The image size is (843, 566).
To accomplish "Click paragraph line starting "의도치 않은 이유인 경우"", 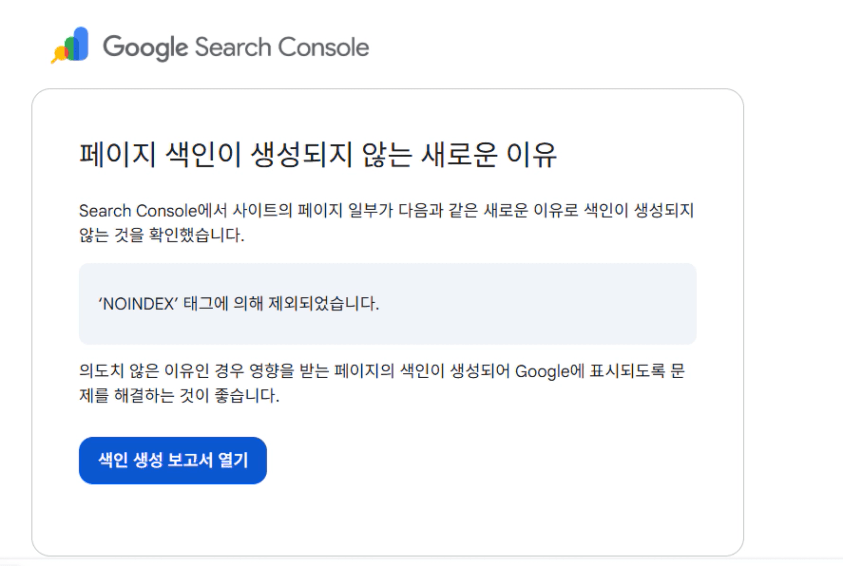I will click(x=382, y=371).
